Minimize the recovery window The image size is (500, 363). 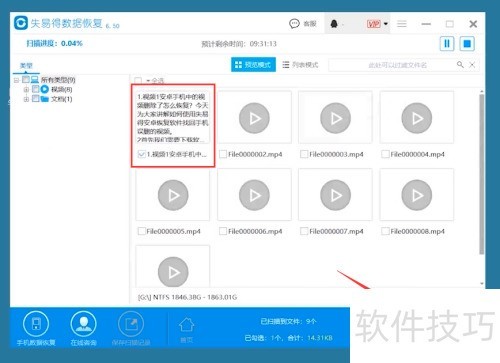pyautogui.click(x=426, y=24)
